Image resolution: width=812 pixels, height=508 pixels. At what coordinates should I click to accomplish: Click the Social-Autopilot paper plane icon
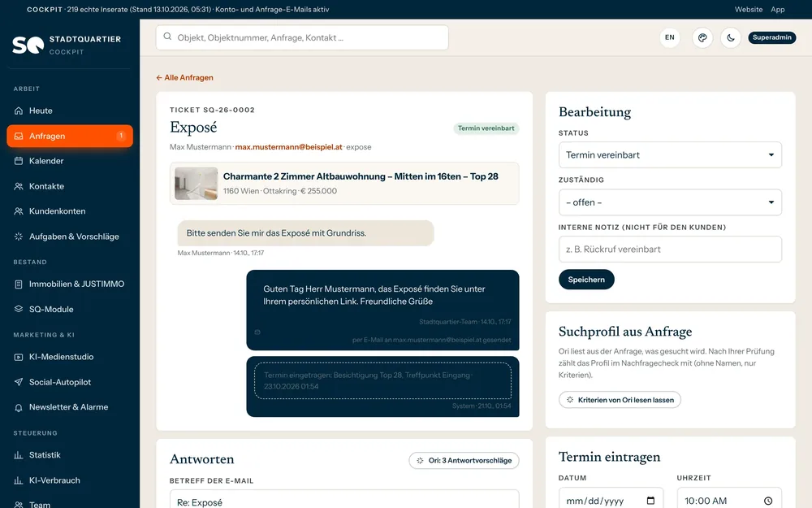pos(19,382)
